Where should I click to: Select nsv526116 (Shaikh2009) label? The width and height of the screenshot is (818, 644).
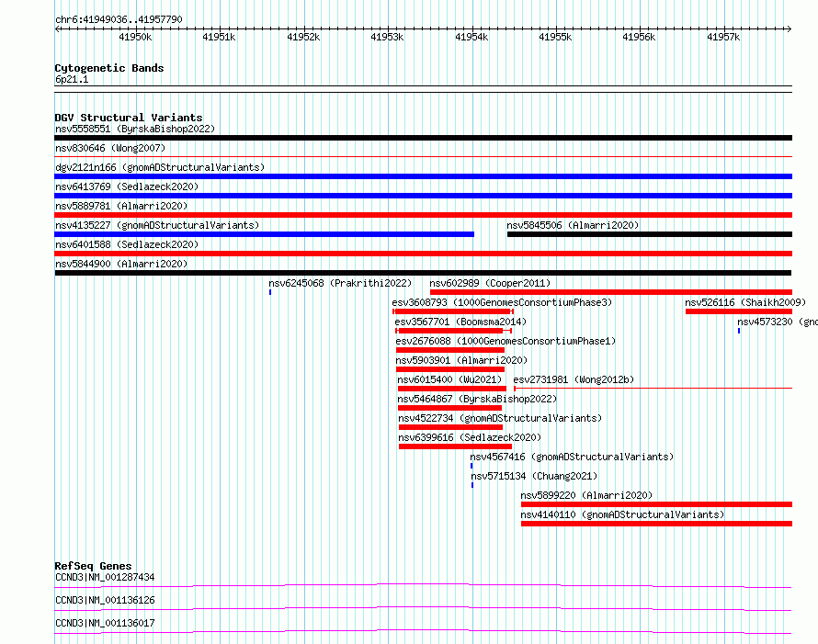click(745, 302)
